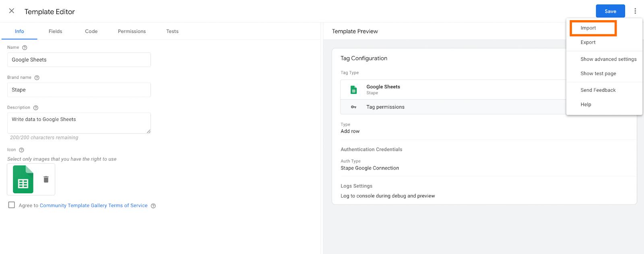The image size is (644, 254).
Task: Choose Import from the menu
Action: (604, 28)
